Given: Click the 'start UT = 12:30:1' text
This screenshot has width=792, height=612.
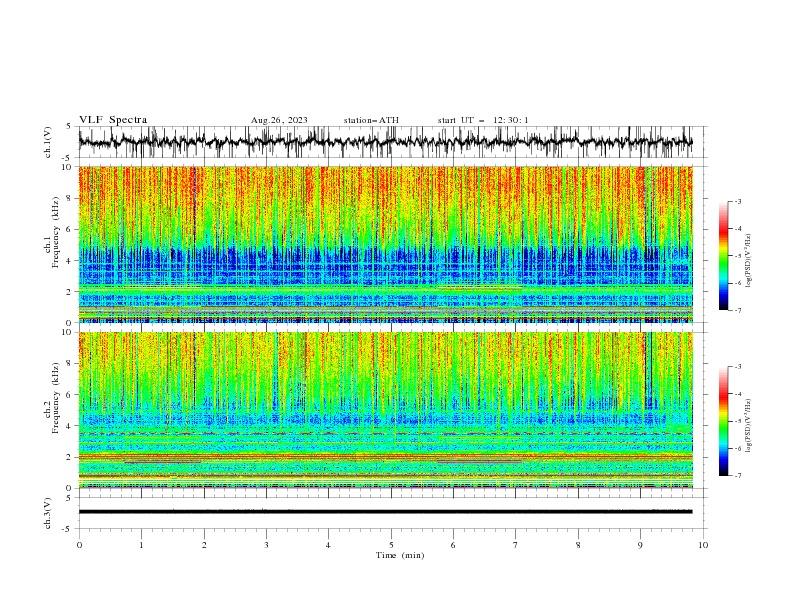Looking at the screenshot, I should [483, 120].
